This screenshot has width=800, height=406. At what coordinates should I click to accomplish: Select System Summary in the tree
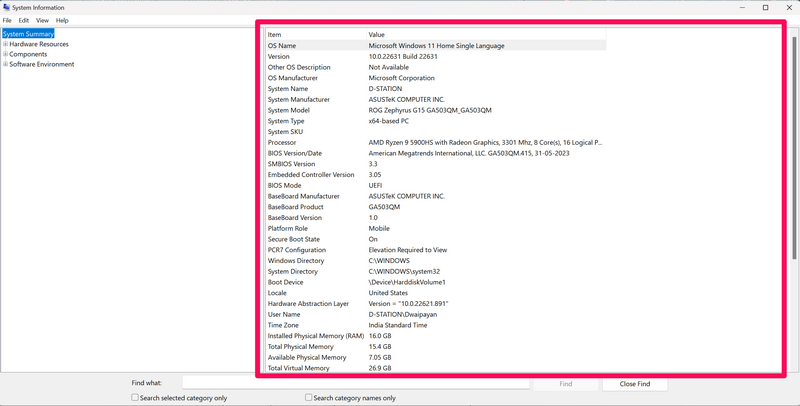(28, 34)
